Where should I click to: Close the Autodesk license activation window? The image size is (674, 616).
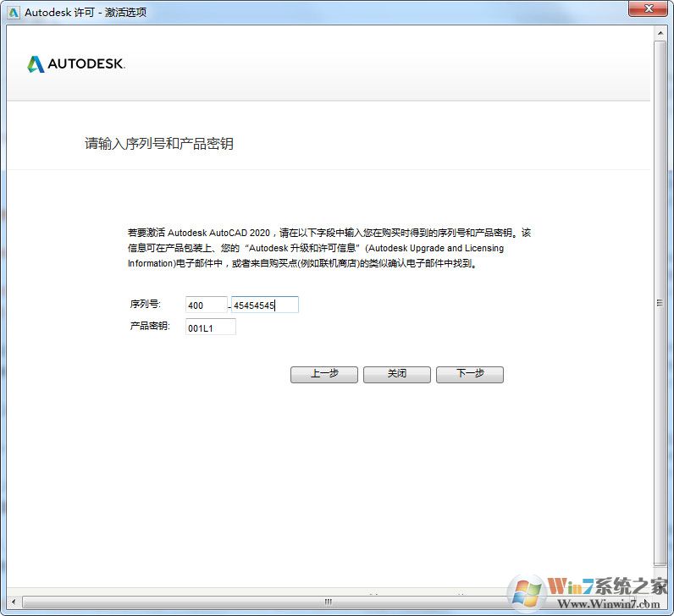click(649, 8)
